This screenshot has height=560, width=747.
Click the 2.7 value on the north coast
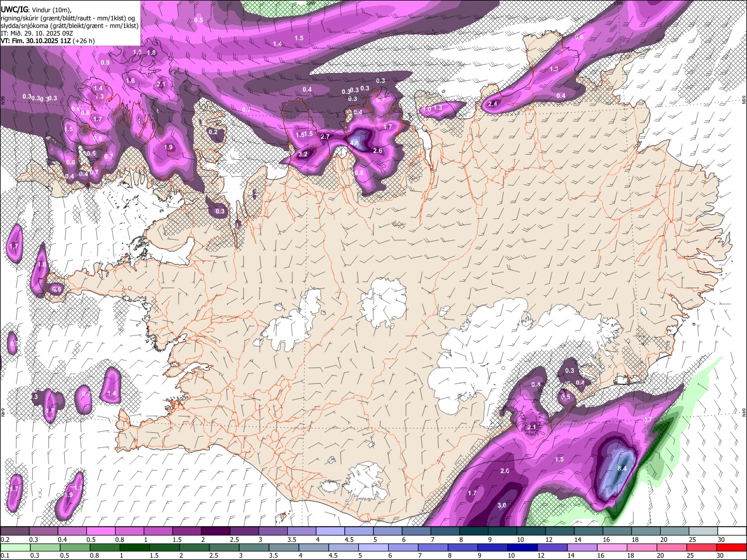pyautogui.click(x=326, y=136)
